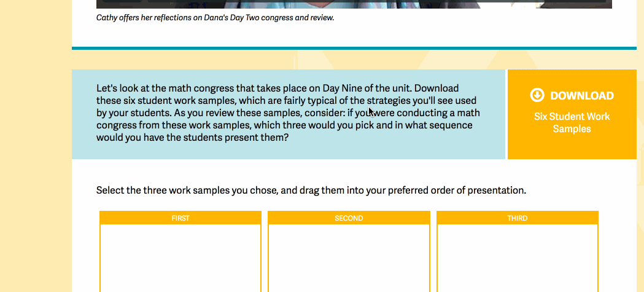Viewport: 644px width, 292px height.
Task: Click inside the FIRST drop zone box
Action: pos(180,258)
